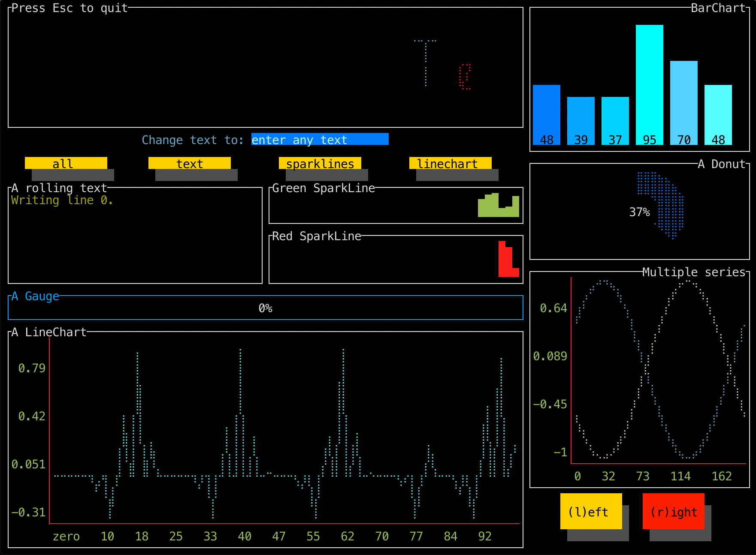Click the "A LineChart" panel title
The height and width of the screenshot is (555, 756).
click(x=49, y=332)
